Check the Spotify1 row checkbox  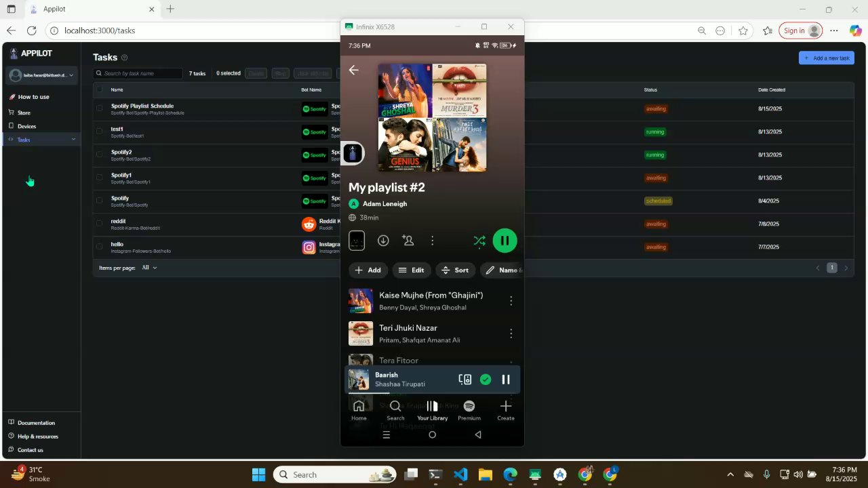click(x=100, y=178)
